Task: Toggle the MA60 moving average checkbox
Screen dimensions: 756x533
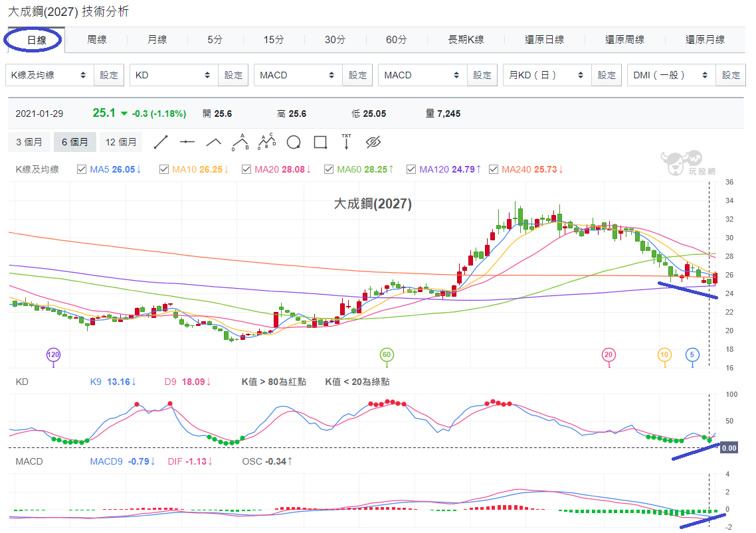Action: point(329,169)
